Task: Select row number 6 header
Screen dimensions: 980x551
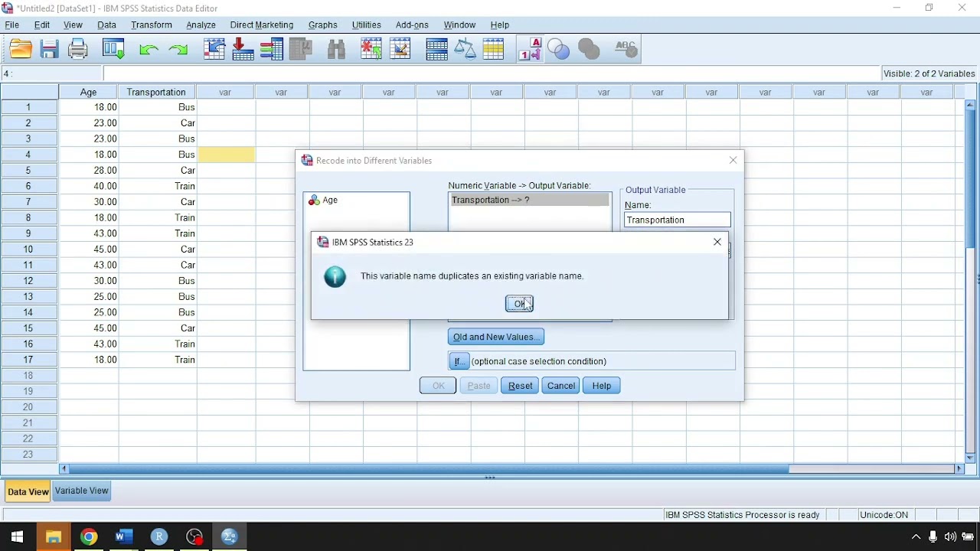Action: (x=29, y=186)
